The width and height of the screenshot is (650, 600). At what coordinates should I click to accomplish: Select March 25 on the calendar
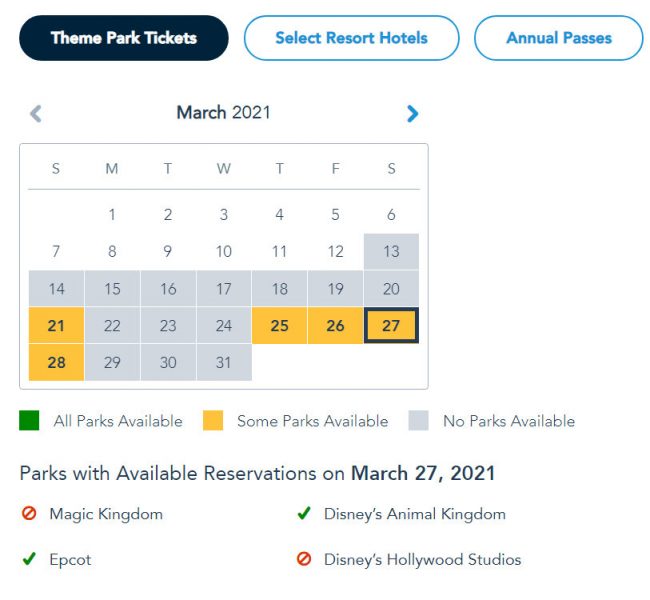[x=280, y=326]
